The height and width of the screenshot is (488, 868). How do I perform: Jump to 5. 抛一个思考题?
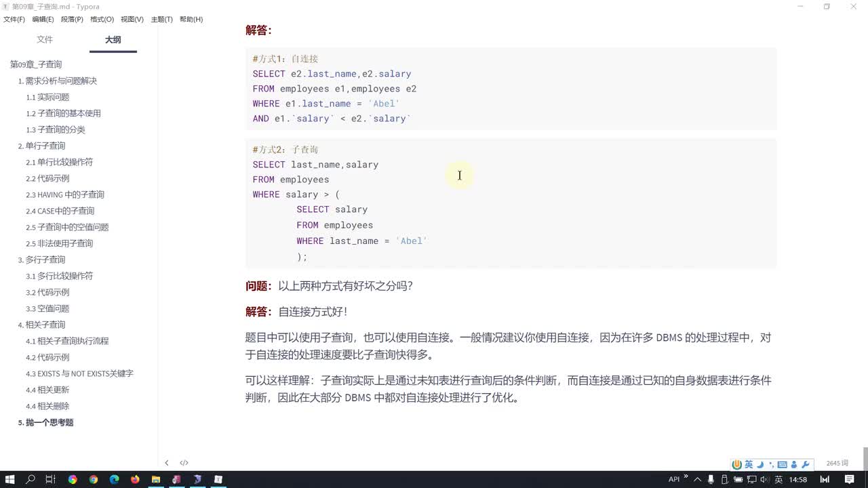(x=45, y=422)
